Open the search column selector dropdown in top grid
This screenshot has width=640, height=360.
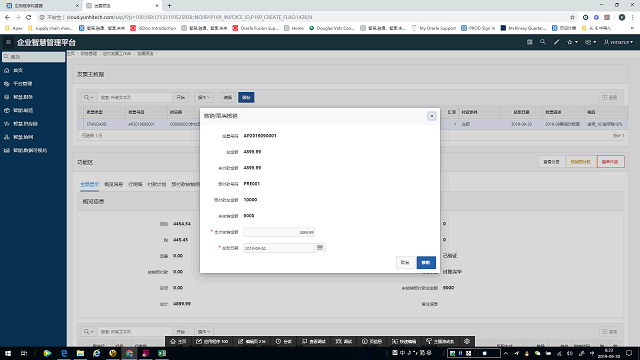[x=89, y=98]
